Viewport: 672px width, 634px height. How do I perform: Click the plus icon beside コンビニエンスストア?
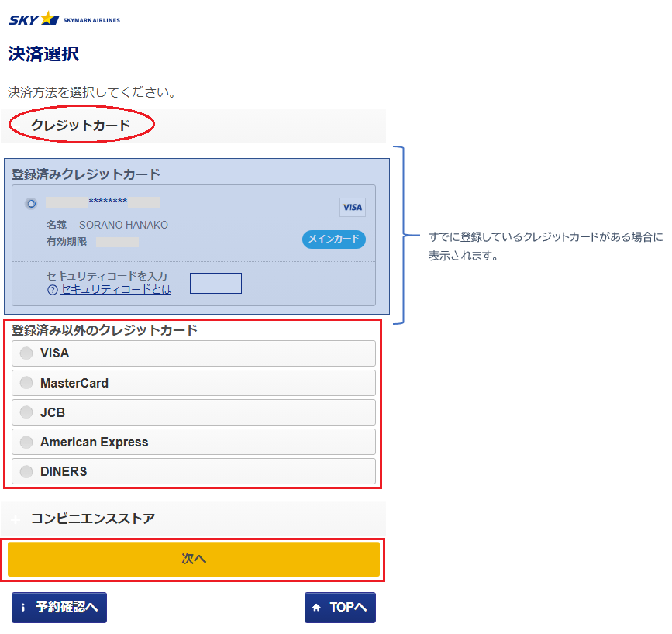click(x=16, y=519)
